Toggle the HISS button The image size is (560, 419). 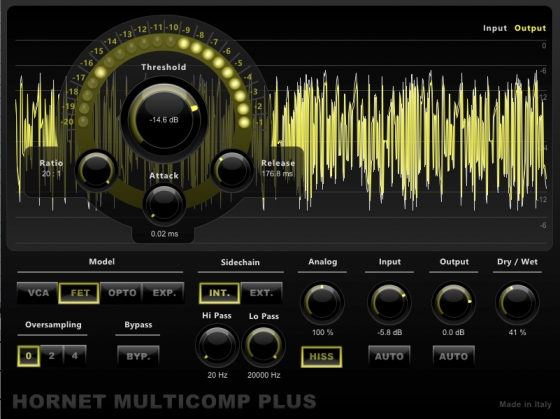tap(321, 356)
